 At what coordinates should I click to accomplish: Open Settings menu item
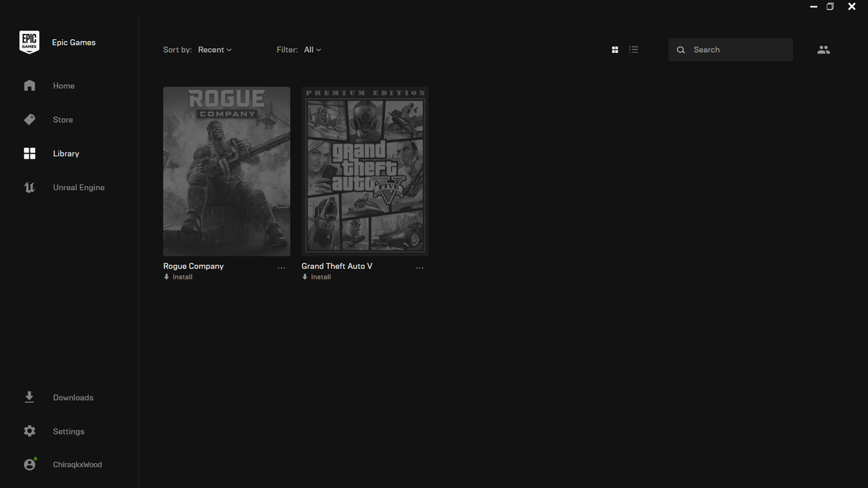(x=69, y=431)
